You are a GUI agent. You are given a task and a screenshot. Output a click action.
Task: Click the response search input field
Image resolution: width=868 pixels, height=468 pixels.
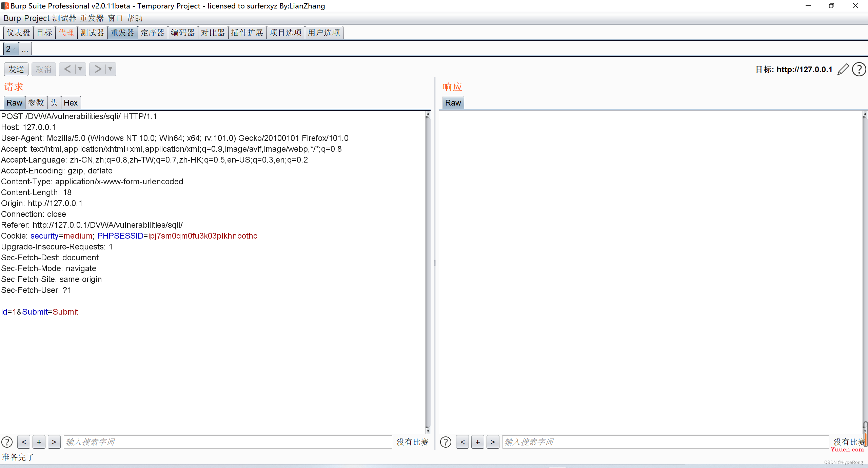click(x=666, y=442)
